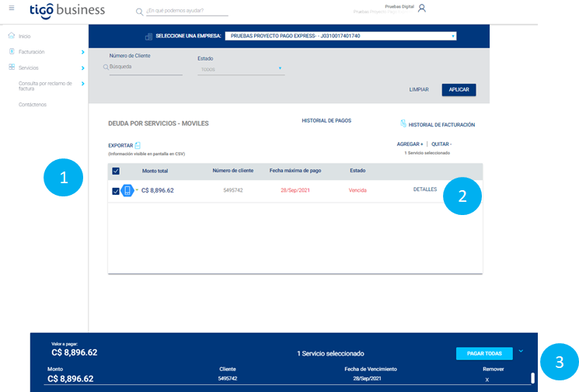The image size is (579, 392).
Task: Open HISTORIAL DE FACTURACIÓN document icon
Action: pos(403,123)
